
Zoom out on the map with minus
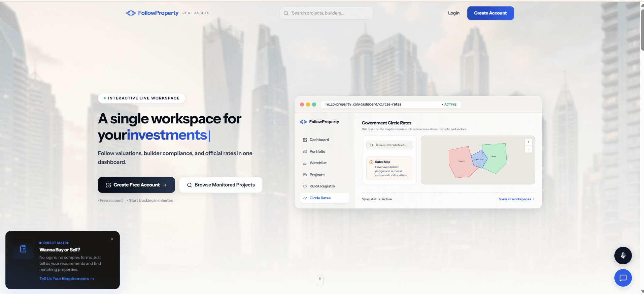click(528, 149)
